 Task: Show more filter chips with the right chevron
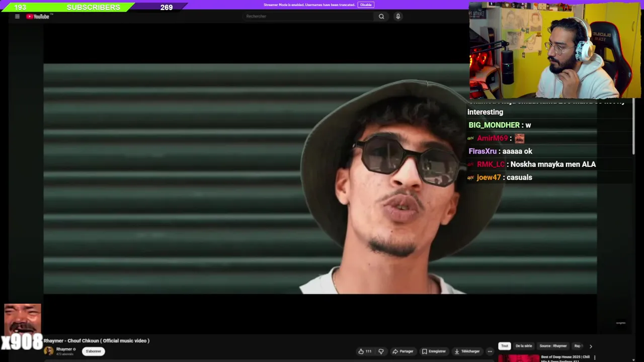click(x=591, y=346)
